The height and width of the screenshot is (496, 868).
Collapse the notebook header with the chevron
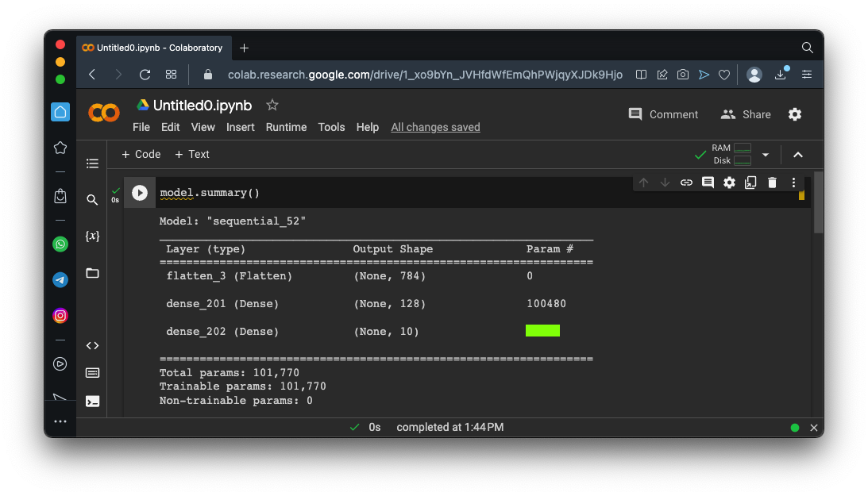click(x=798, y=155)
